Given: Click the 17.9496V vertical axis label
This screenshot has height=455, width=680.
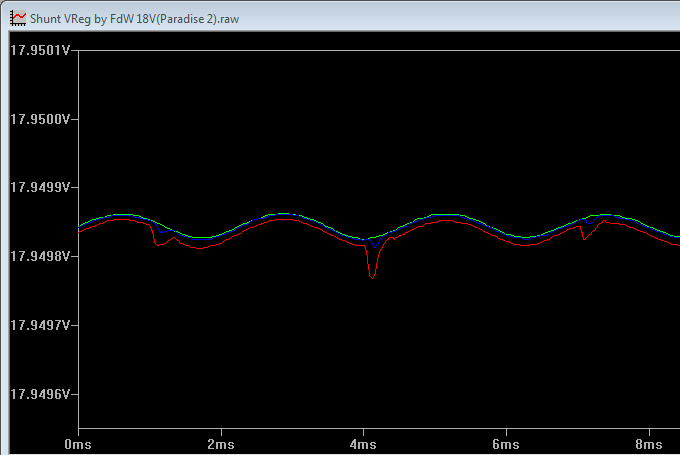Looking at the screenshot, I should click(40, 394).
